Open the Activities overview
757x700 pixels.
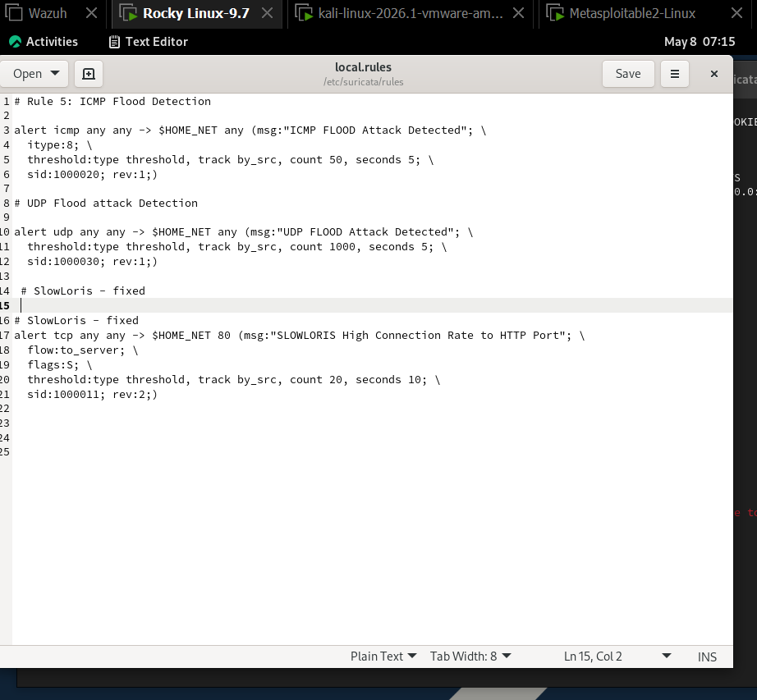(x=44, y=42)
